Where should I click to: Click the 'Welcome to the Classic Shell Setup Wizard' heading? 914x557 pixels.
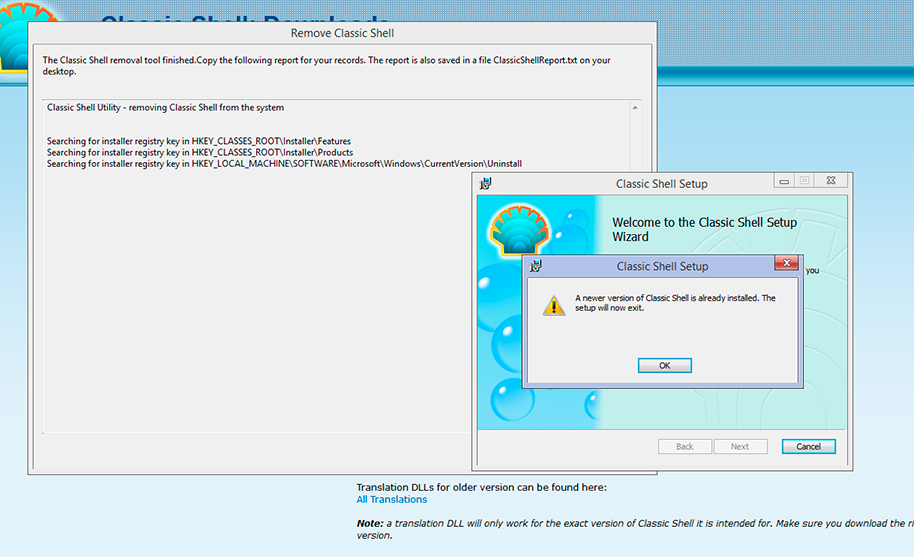704,229
